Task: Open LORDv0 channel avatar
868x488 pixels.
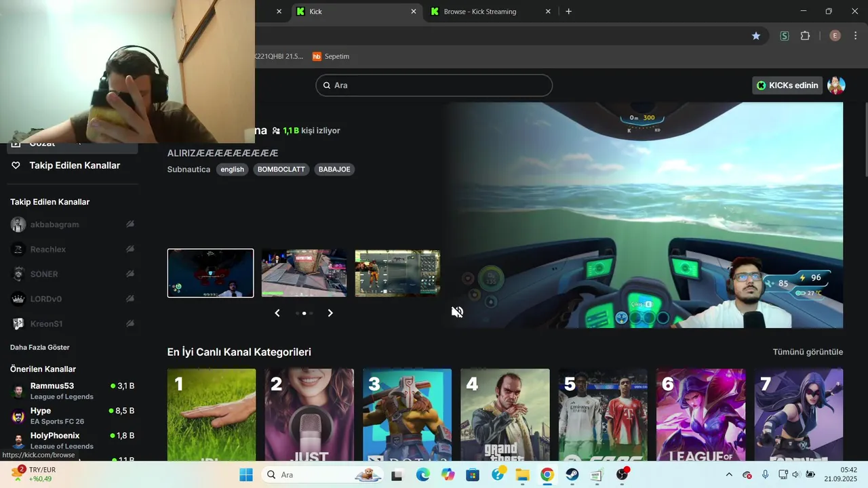Action: tap(18, 299)
